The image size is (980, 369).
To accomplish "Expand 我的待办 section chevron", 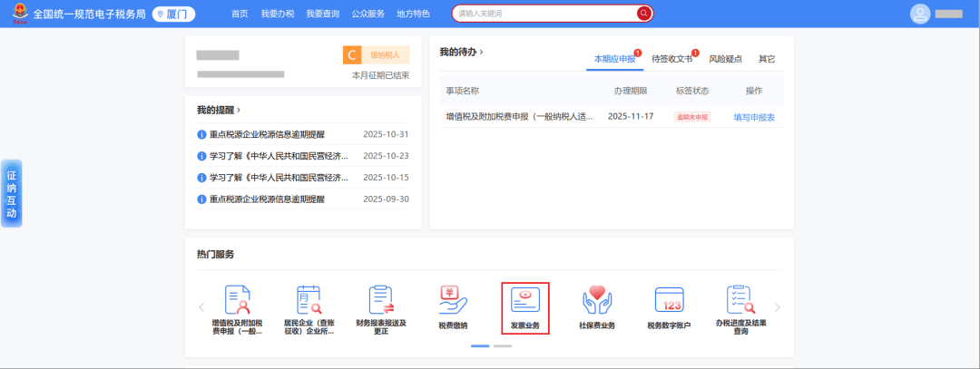I will click(x=481, y=53).
